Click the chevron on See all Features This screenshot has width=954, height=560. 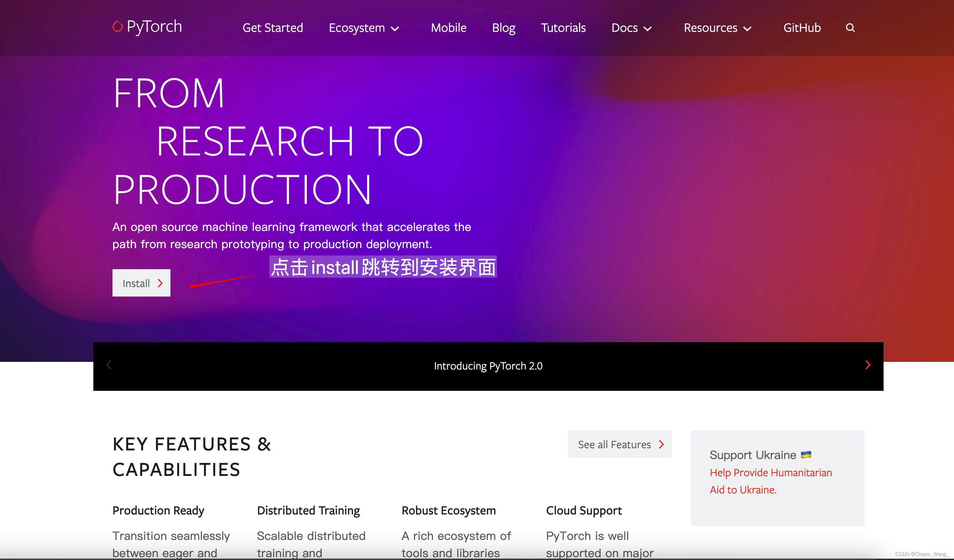click(661, 444)
